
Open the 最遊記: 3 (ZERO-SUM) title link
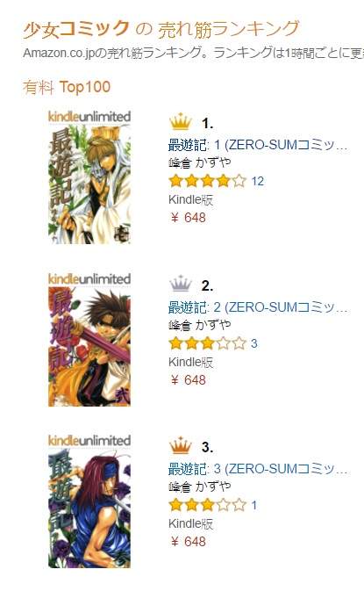(258, 469)
